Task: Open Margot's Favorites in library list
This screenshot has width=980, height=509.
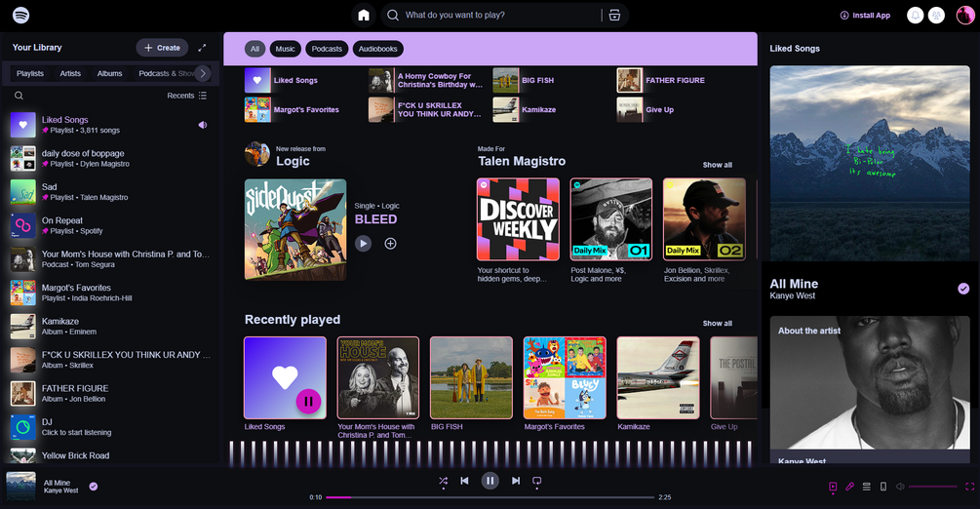Action: pyautogui.click(x=110, y=293)
